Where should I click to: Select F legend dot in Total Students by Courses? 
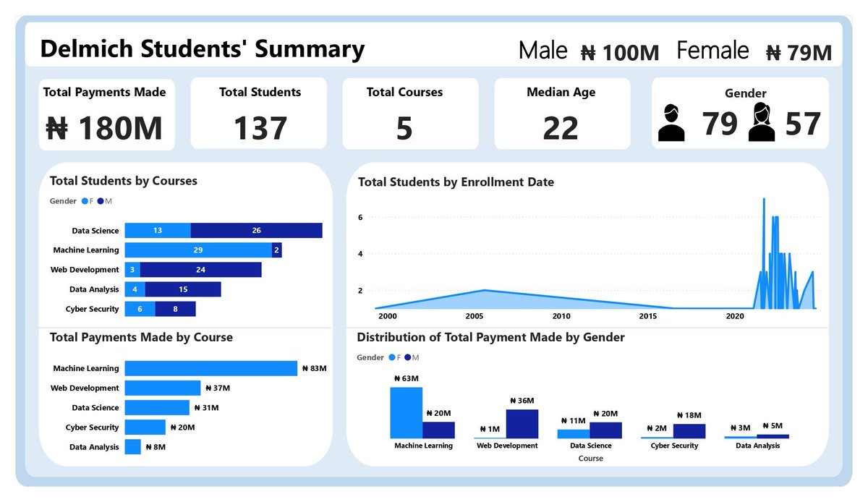pos(85,201)
